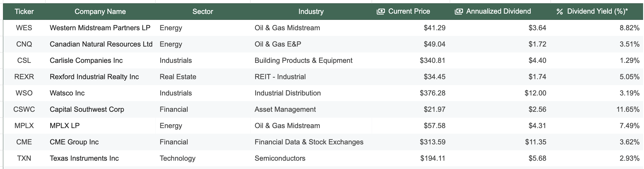Click the 11.65% dividend yield cell
The image size is (644, 169).
coord(628,109)
